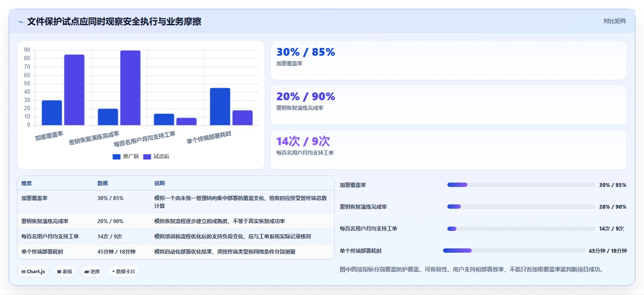The height and width of the screenshot is (295, 644).
Task: Click the 试点后 bar for 加密覆盖率
Action: point(74,90)
